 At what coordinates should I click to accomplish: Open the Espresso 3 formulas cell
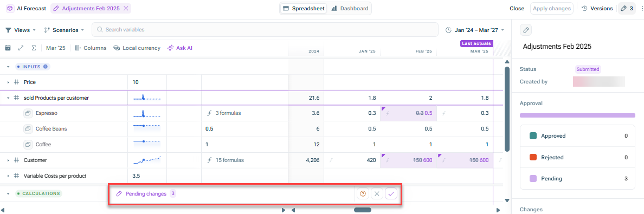click(x=244, y=113)
